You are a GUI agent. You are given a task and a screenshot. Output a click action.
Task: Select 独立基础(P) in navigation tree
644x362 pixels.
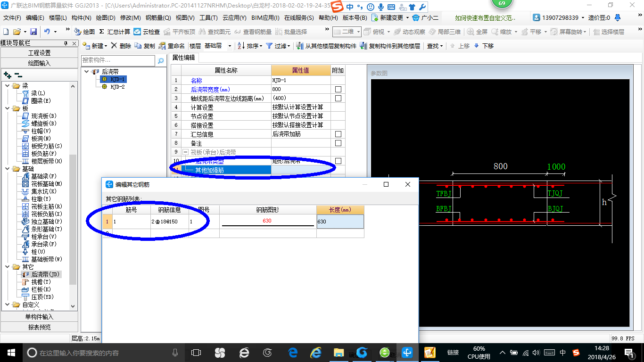tap(47, 222)
